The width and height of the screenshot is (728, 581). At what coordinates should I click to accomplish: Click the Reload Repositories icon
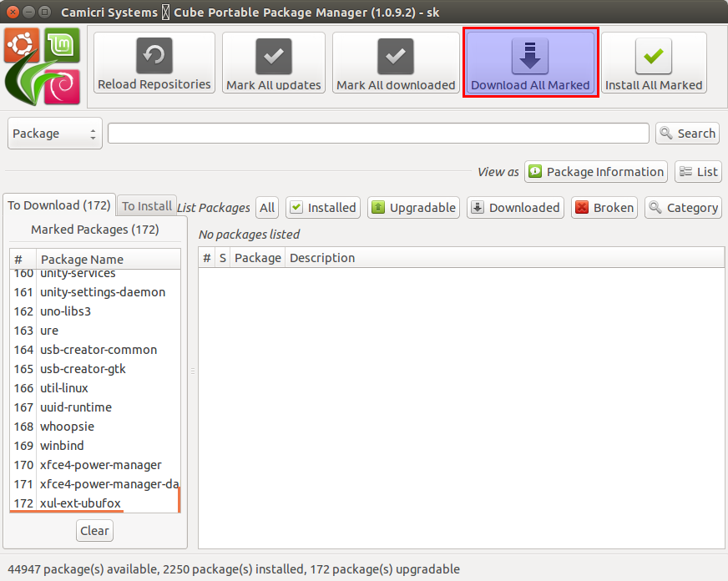tap(154, 56)
